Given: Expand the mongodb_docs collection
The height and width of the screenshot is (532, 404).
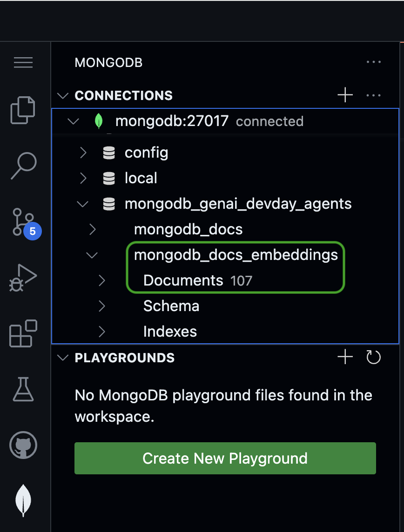Looking at the screenshot, I should (x=92, y=229).
